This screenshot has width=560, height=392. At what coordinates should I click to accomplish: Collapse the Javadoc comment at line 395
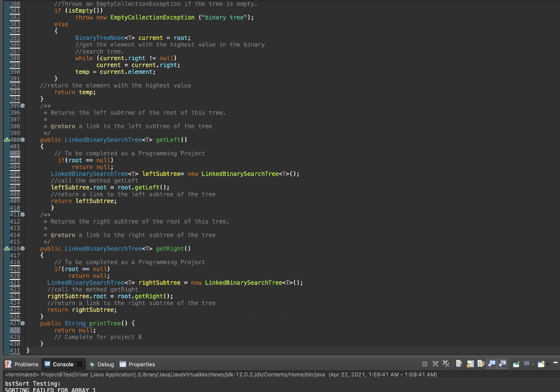22,106
